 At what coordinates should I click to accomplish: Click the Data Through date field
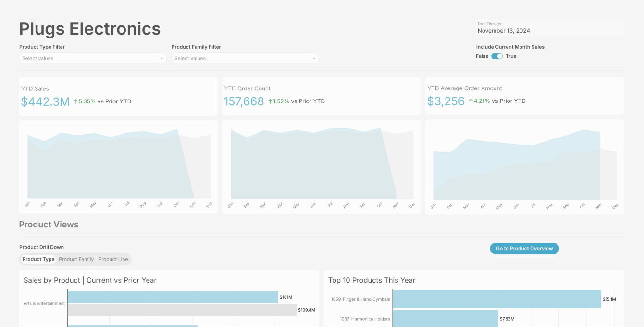point(549,28)
